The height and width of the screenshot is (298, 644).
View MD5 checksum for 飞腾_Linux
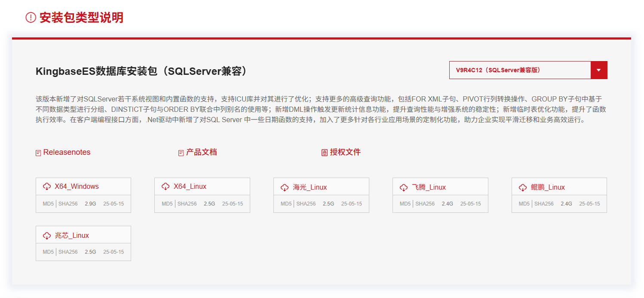[x=405, y=204]
